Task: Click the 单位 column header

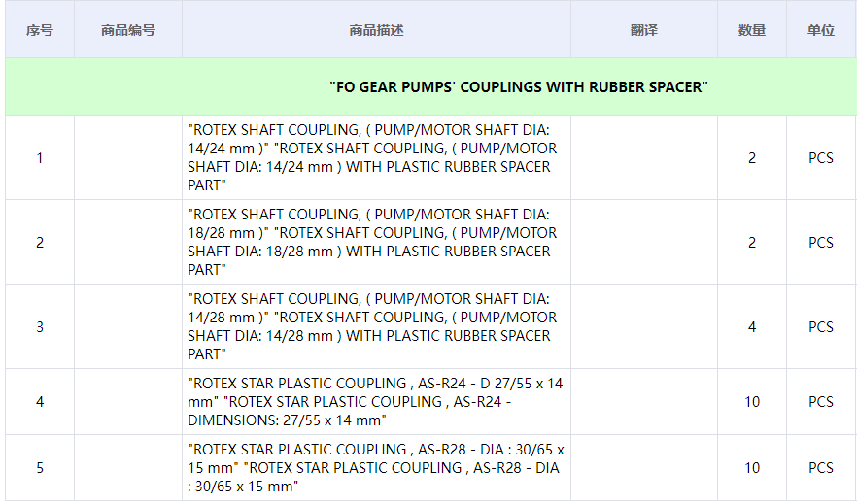Action: (x=821, y=30)
